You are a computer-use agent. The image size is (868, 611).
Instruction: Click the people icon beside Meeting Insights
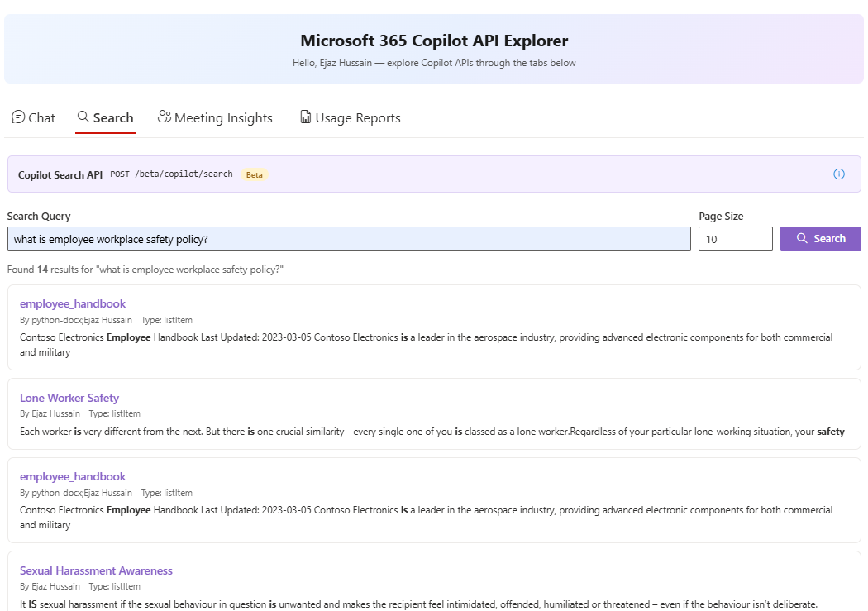[x=163, y=116]
